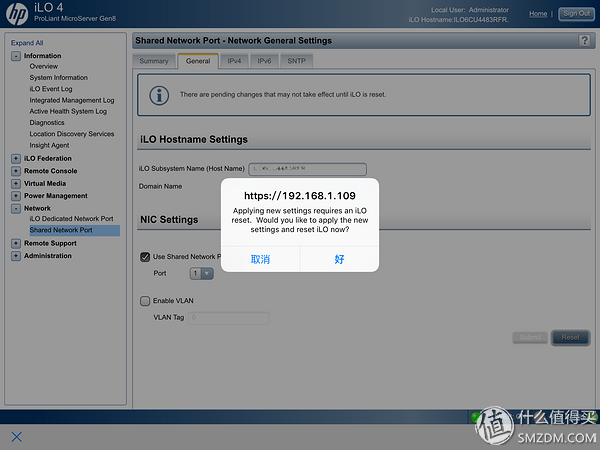Image resolution: width=600 pixels, height=450 pixels.
Task: Click the Network label in tree
Action: point(38,209)
